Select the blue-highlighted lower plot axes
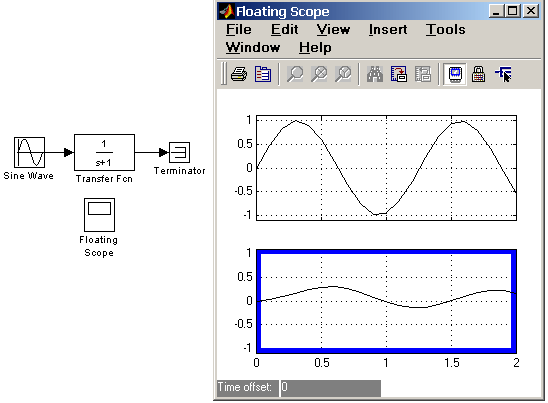548x403 pixels. [386, 301]
